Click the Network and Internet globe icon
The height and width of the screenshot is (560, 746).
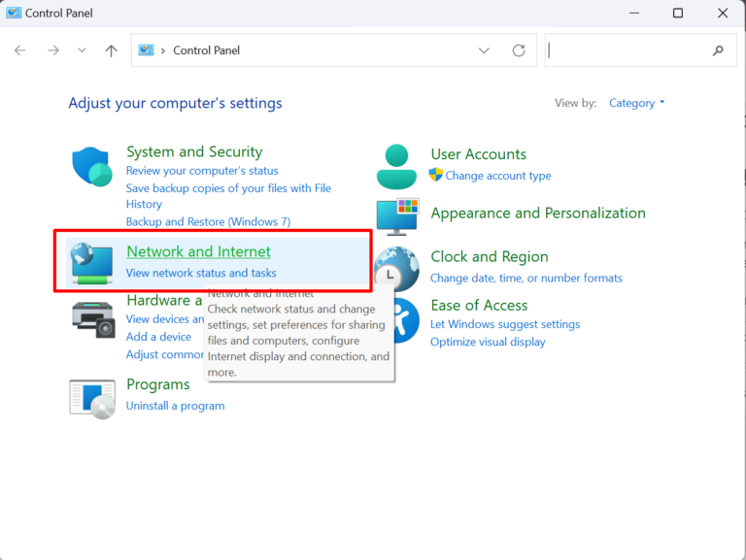[x=92, y=263]
